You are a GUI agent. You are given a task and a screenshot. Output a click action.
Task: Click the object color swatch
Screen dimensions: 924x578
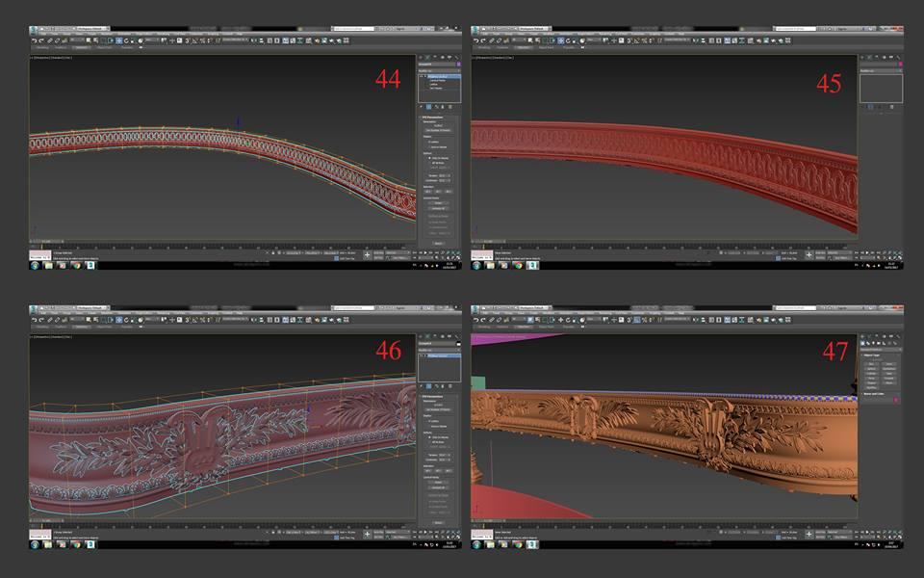click(458, 64)
